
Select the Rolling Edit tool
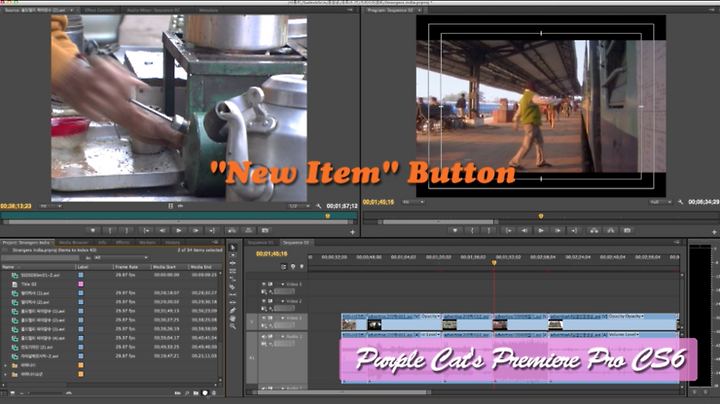[x=233, y=271]
